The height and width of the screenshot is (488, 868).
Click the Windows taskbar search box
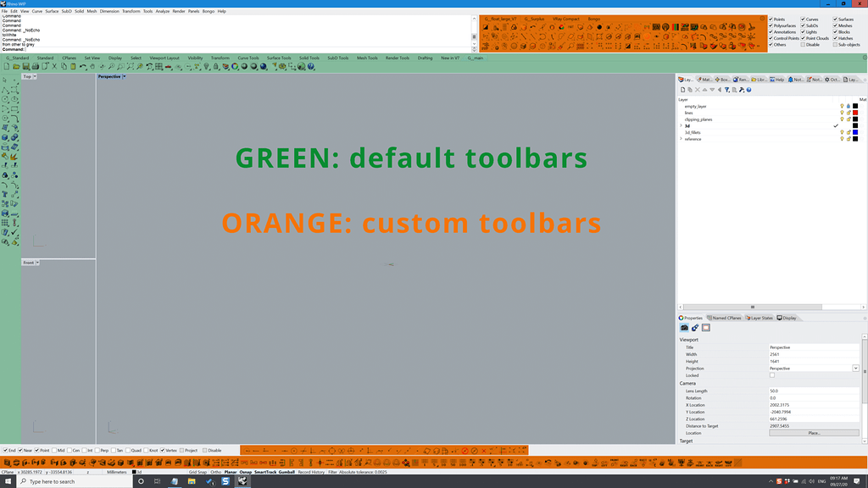click(75, 481)
